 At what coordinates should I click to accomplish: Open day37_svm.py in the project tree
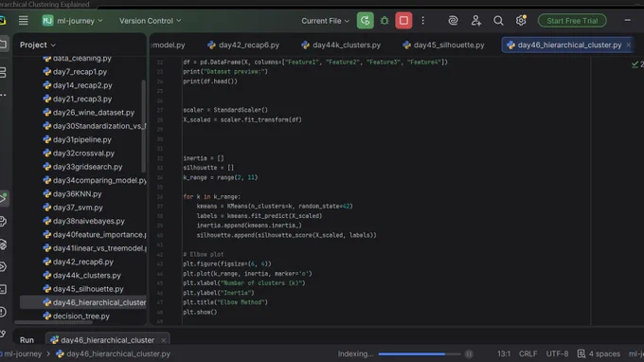[x=73, y=208]
